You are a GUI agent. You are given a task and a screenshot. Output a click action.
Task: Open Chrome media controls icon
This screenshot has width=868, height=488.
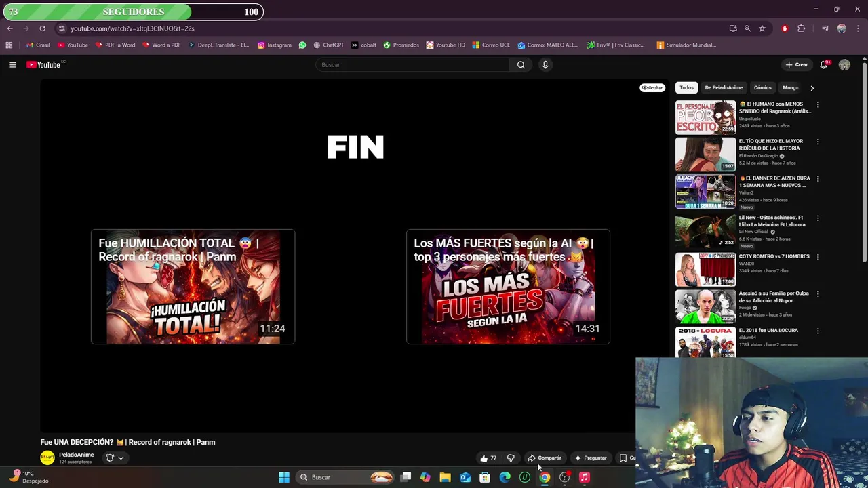[x=825, y=28]
